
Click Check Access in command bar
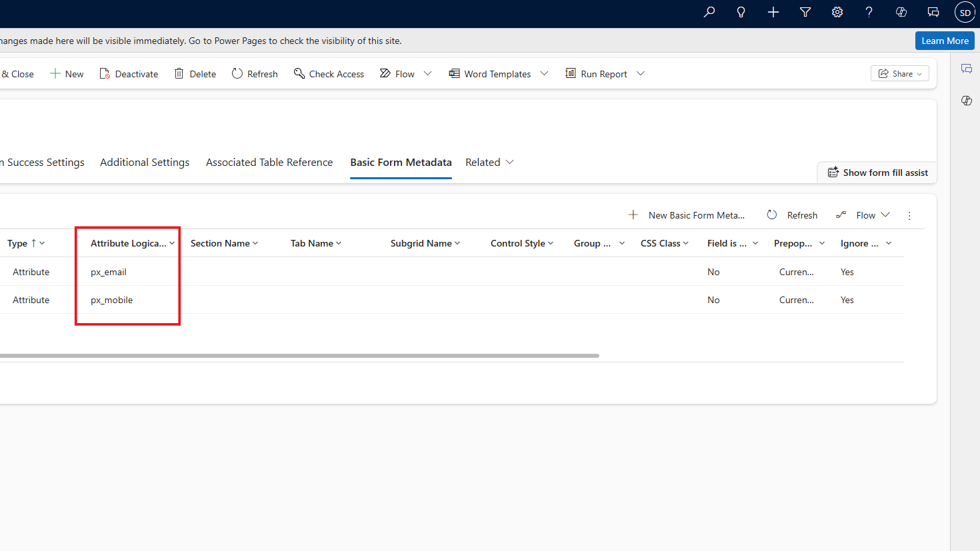(329, 74)
